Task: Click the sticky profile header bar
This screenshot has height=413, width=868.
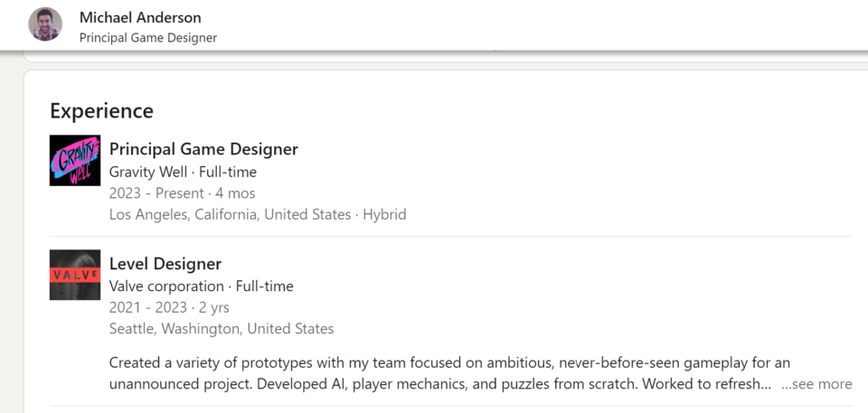Action: click(434, 25)
